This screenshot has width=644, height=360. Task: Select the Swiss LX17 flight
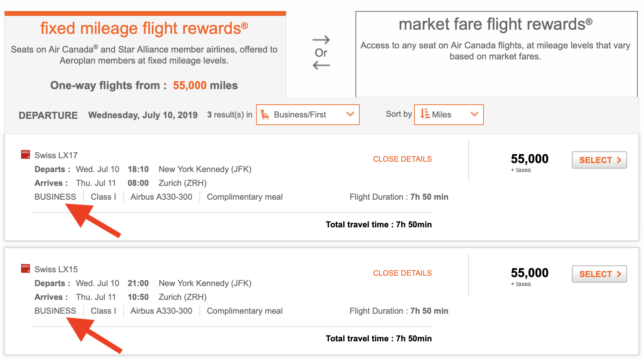(x=599, y=160)
